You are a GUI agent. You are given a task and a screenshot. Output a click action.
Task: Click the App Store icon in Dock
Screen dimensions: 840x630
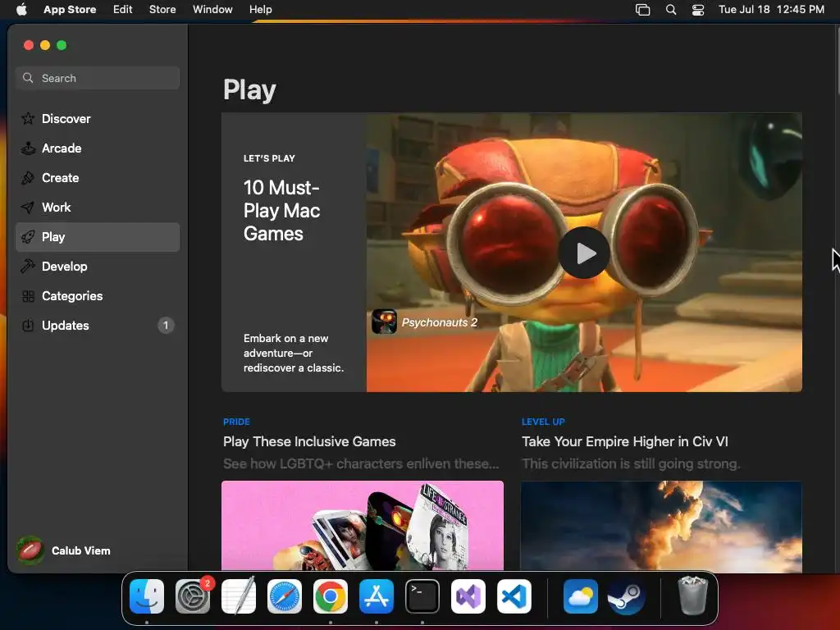coord(377,596)
